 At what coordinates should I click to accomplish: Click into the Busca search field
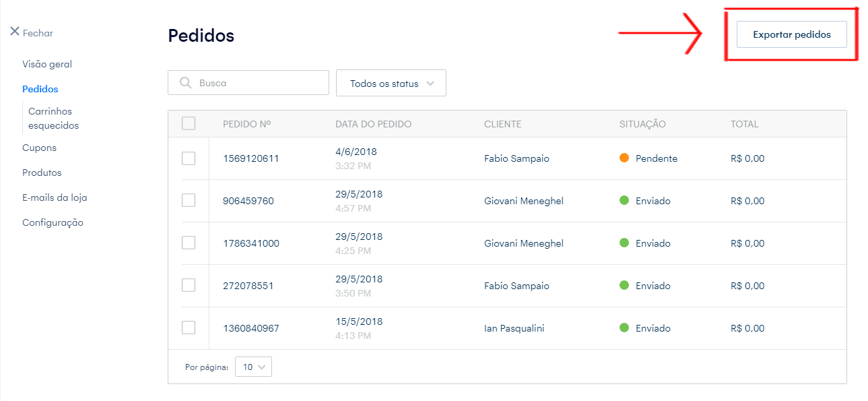pyautogui.click(x=259, y=83)
